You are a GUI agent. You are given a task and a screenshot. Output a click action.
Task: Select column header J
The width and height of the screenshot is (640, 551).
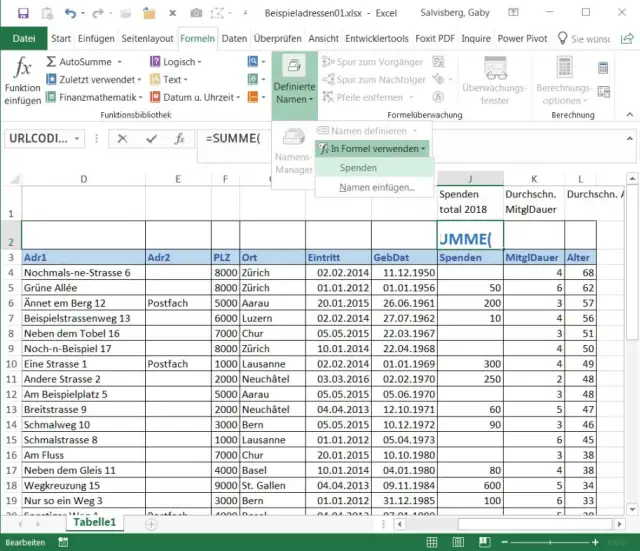[469, 178]
